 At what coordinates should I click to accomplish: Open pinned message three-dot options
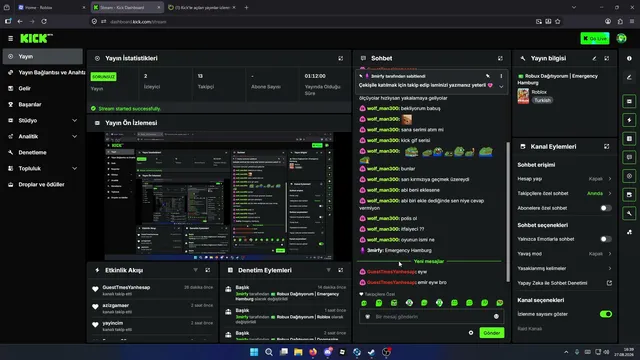click(501, 76)
